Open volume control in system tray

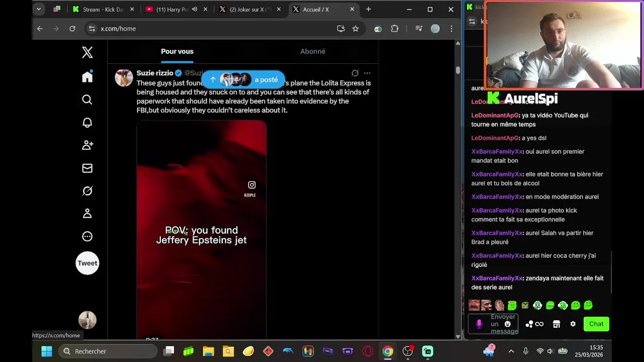[x=550, y=351]
